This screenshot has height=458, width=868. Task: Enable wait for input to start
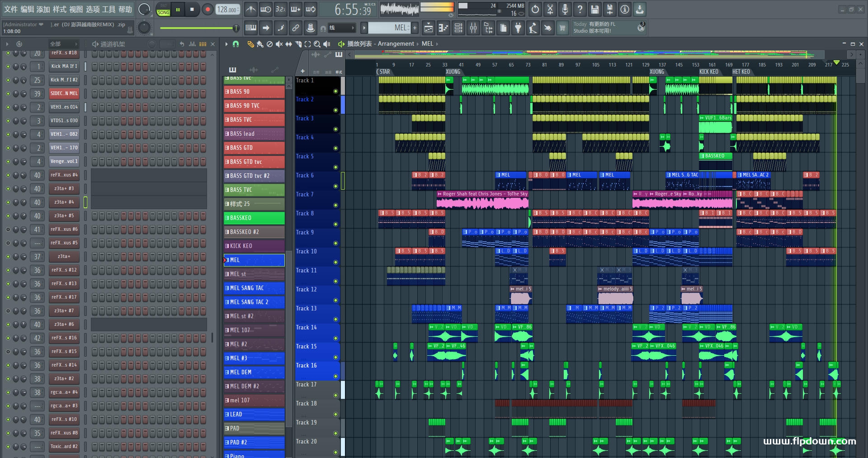[266, 9]
